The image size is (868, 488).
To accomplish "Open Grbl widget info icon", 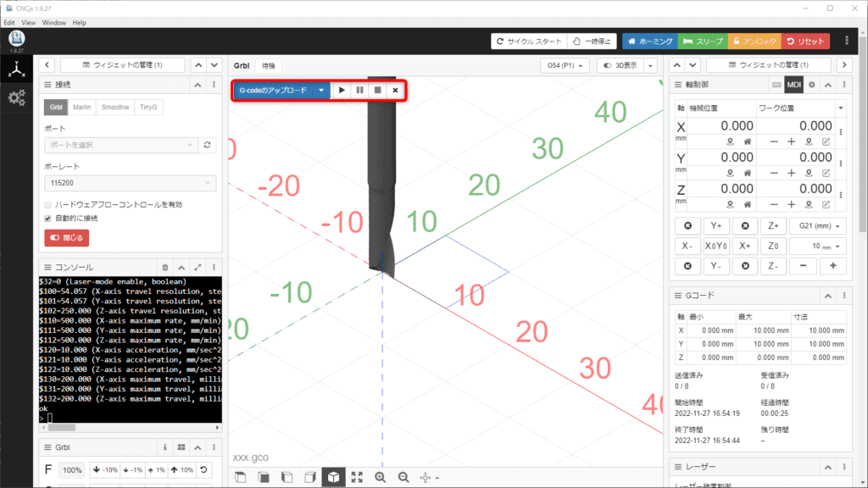I will pos(165,447).
